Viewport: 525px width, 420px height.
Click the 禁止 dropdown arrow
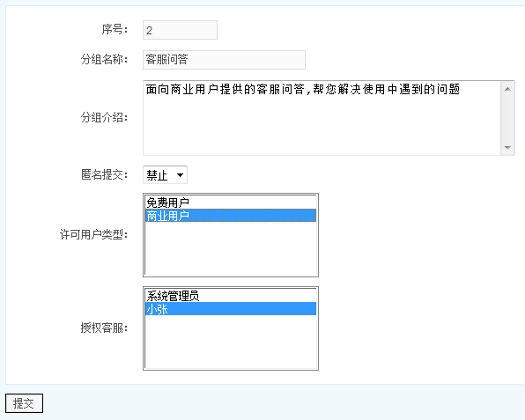coord(180,174)
